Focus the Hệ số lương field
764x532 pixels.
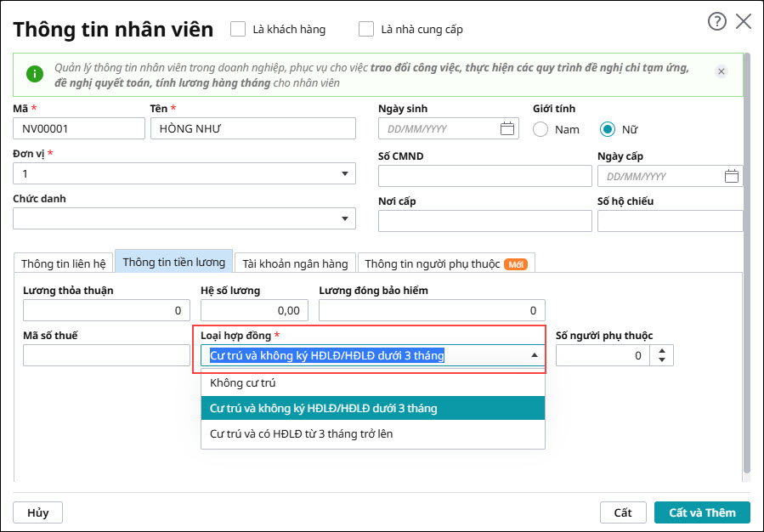click(254, 310)
